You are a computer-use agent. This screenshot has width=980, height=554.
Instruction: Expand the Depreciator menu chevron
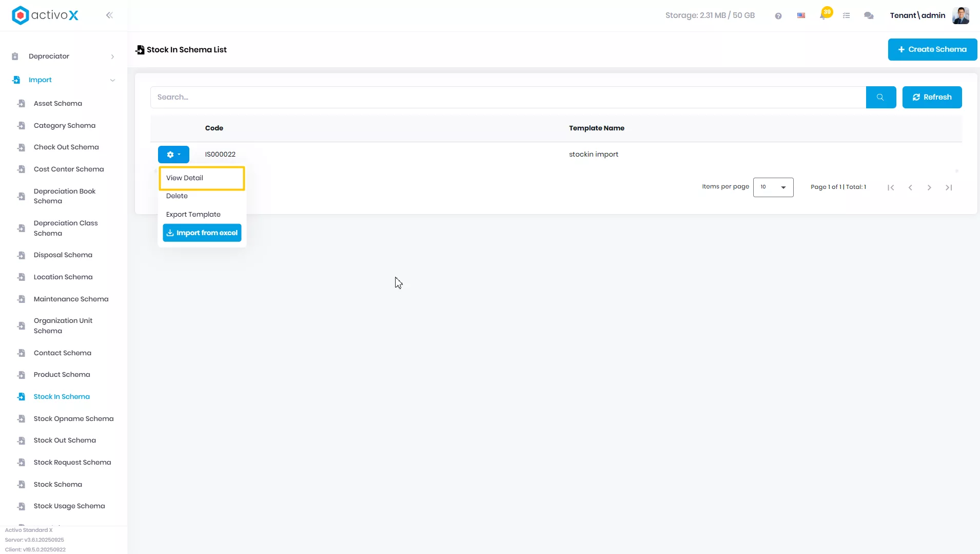112,57
